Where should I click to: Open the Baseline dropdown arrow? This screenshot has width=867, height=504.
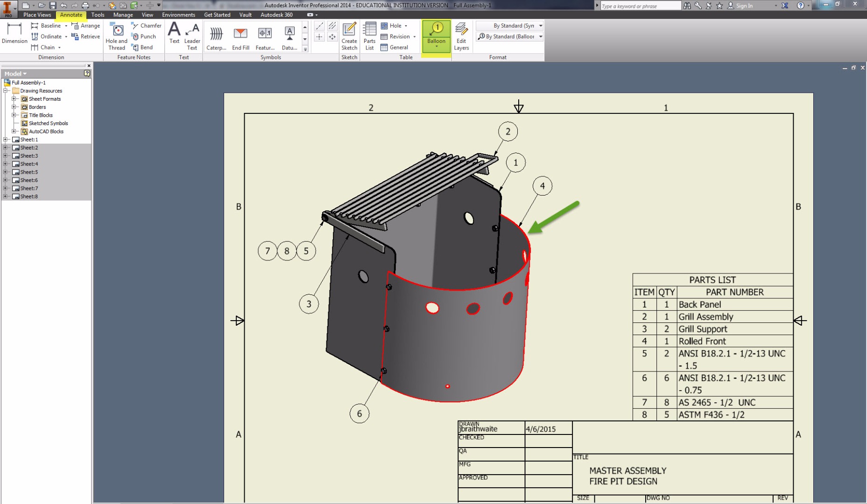[x=66, y=26]
